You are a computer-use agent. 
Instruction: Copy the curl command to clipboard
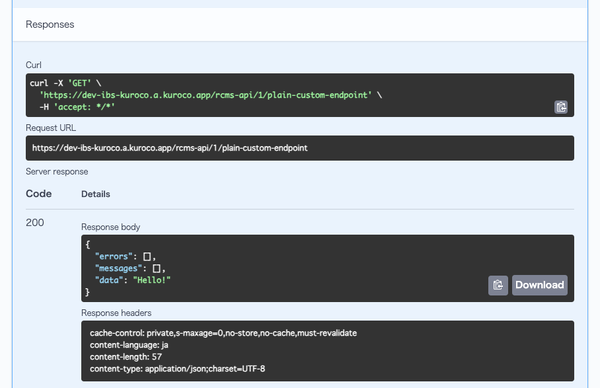tap(561, 107)
